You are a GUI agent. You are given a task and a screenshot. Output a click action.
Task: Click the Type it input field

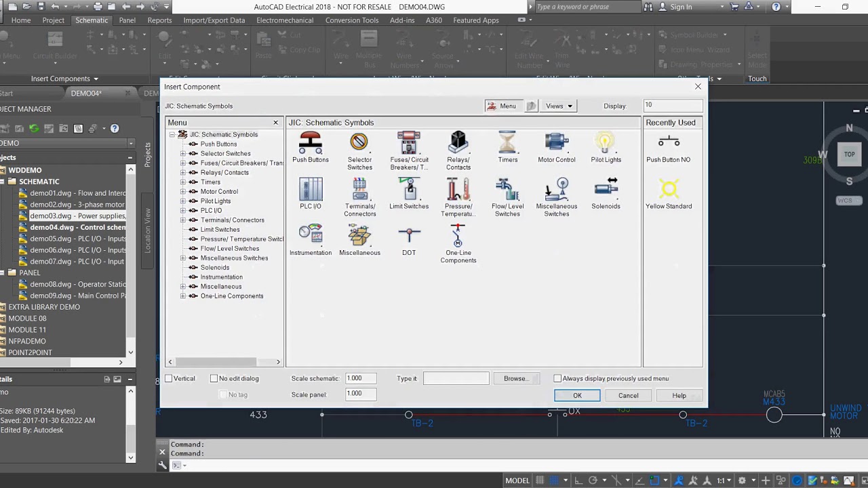click(x=456, y=378)
